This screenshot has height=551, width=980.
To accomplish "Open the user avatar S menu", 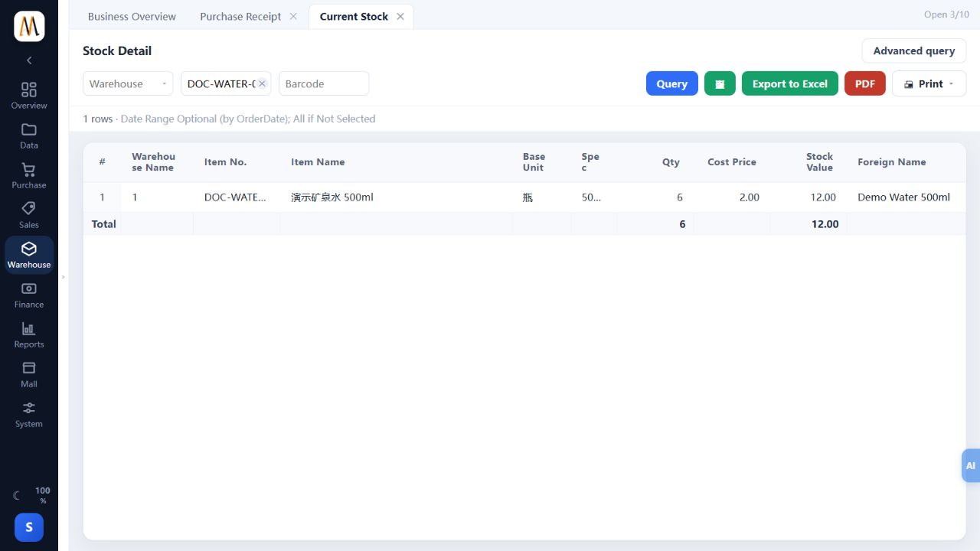I will [x=29, y=527].
